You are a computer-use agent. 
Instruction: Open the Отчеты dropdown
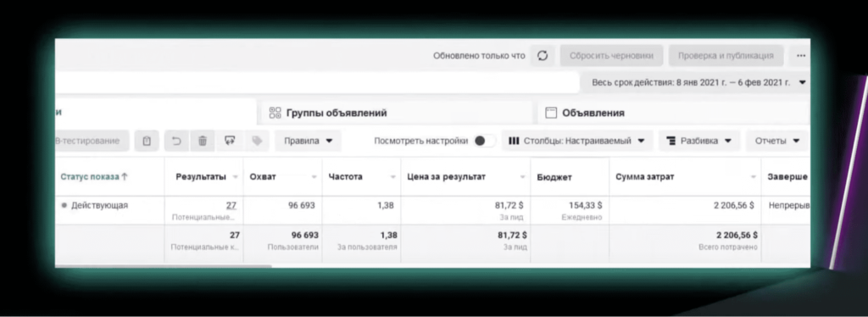pyautogui.click(x=777, y=141)
